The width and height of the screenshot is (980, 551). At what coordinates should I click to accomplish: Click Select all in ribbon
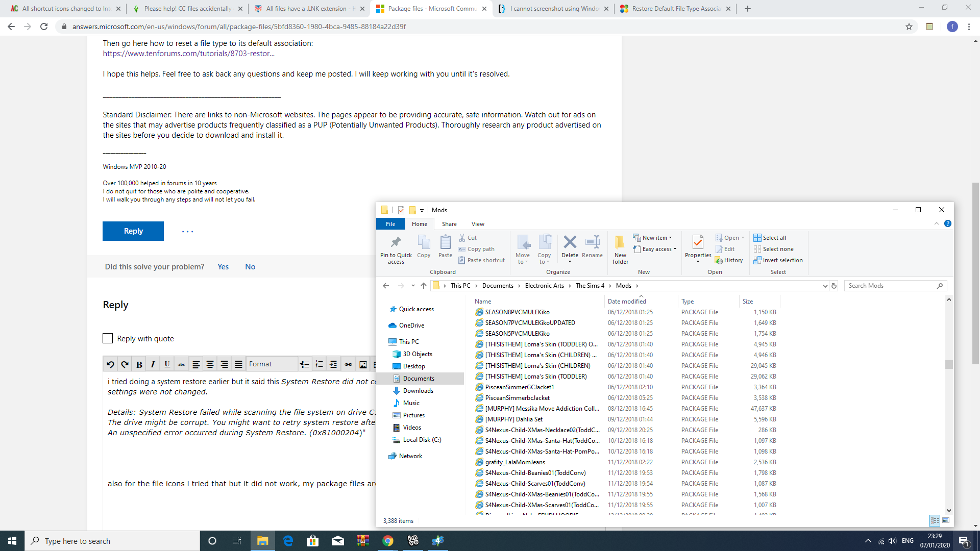tap(770, 238)
